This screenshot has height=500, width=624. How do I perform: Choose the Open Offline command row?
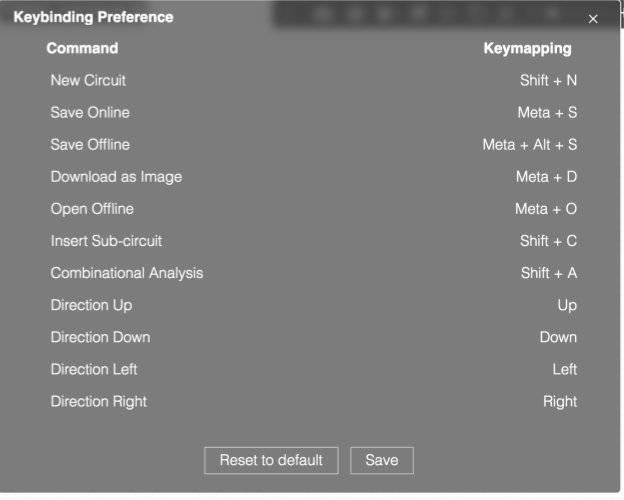pos(92,209)
